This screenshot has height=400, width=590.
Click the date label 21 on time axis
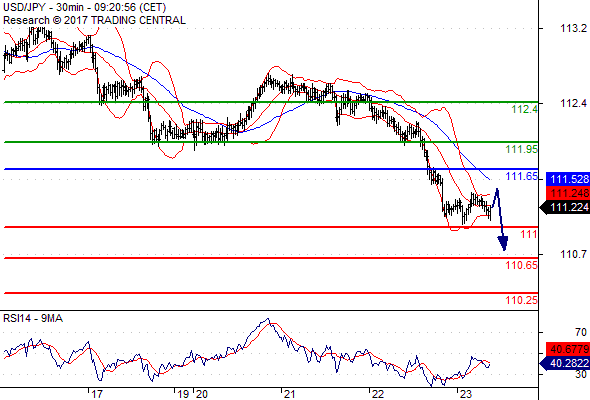[289, 394]
